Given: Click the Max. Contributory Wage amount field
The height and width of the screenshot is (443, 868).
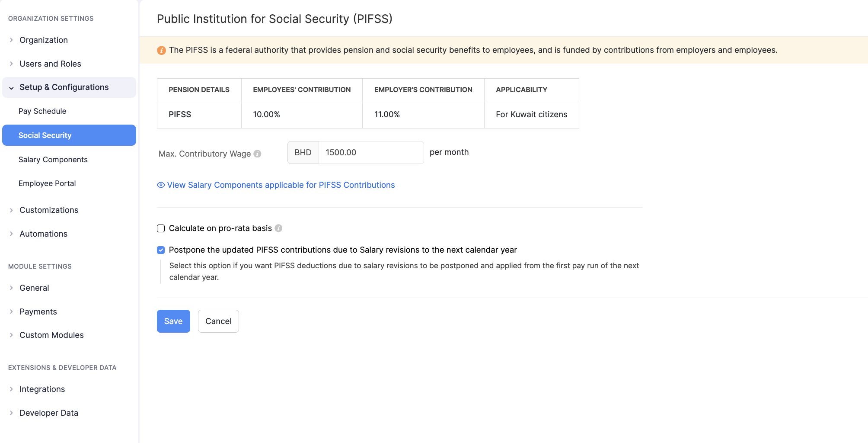Looking at the screenshot, I should 370,152.
